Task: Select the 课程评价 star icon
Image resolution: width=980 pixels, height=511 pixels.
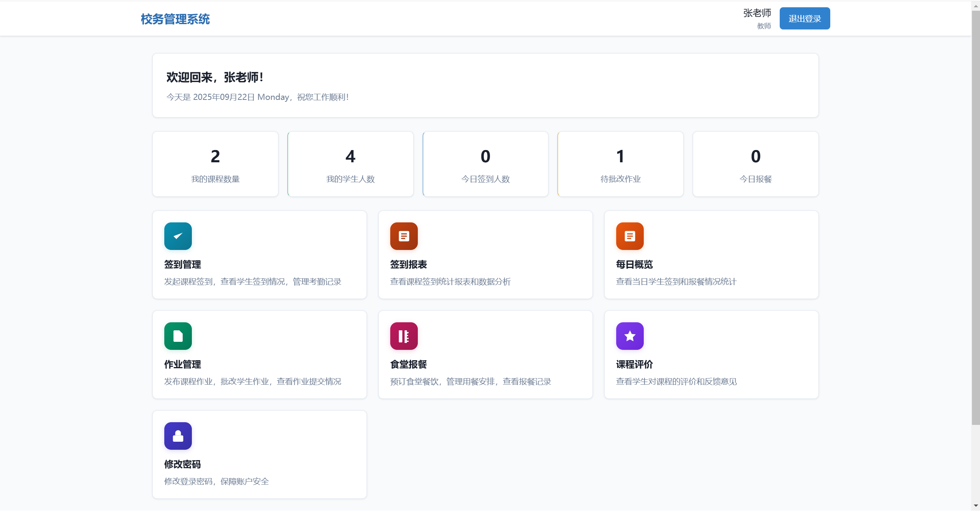Action: [x=629, y=336]
